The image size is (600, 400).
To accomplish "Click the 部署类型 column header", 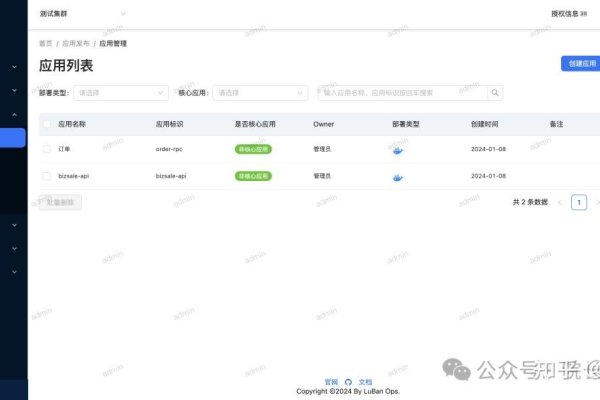I will [406, 124].
